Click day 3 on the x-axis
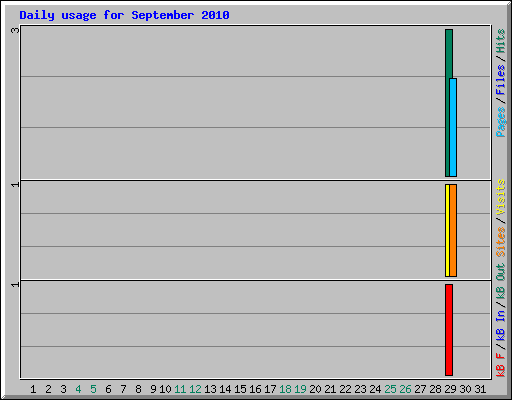512x400 pixels. click(63, 389)
